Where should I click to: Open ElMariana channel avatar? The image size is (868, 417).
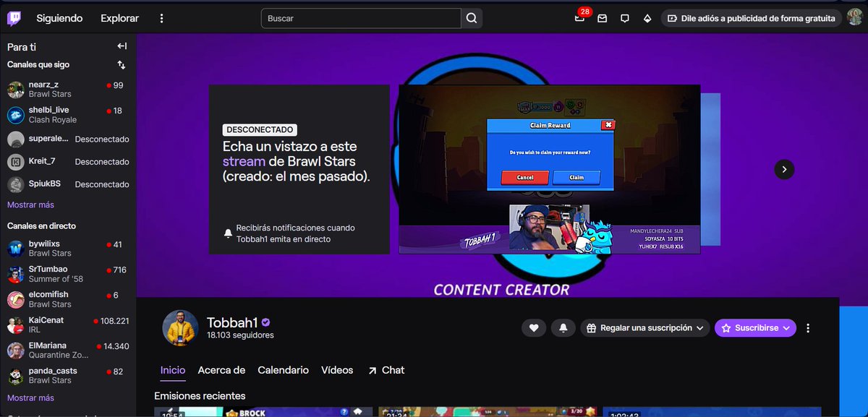coord(16,351)
